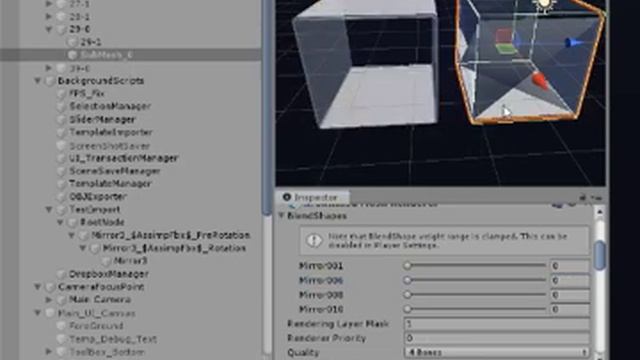This screenshot has height=360, width=640.
Task: Collapse the TestImport node
Action: tap(49, 210)
